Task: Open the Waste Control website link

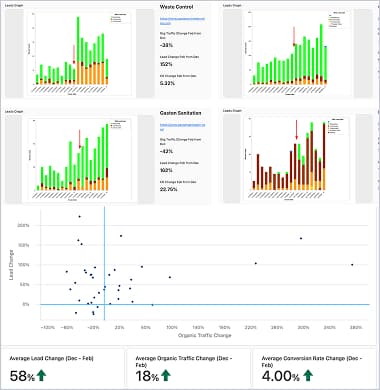Action: click(x=182, y=21)
